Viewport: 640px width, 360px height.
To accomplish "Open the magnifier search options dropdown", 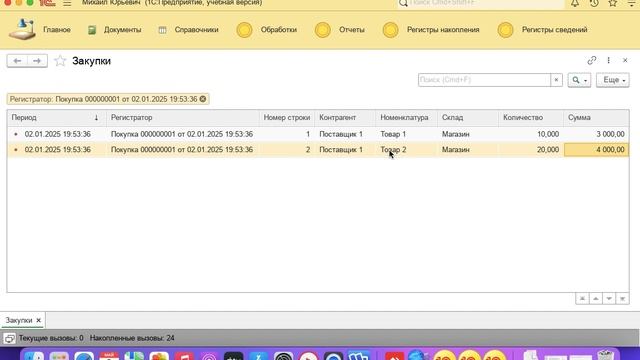I will [x=579, y=80].
